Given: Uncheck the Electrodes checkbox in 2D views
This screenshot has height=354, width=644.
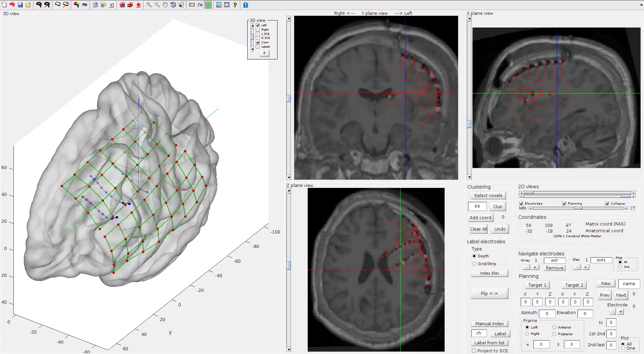Looking at the screenshot, I should 521,204.
